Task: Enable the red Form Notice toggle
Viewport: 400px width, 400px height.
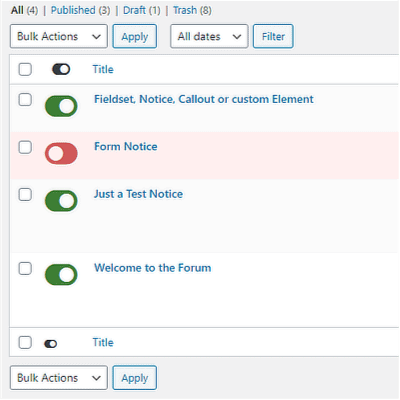Action: tap(61, 154)
